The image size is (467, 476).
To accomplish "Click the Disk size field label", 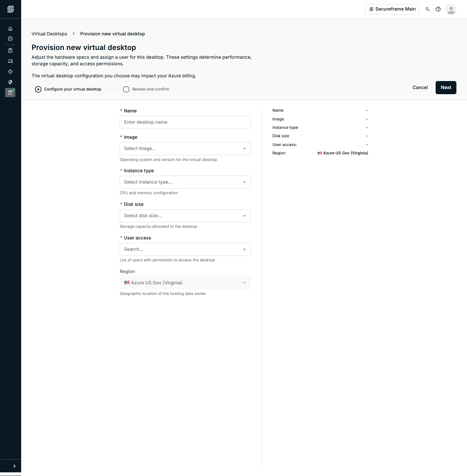I will 134,204.
